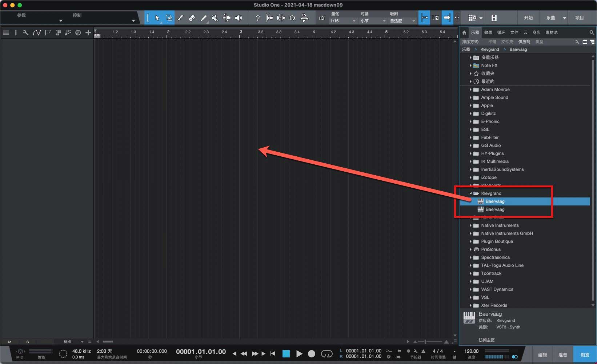Open the video player film icon
The image size is (597, 364).
click(494, 18)
